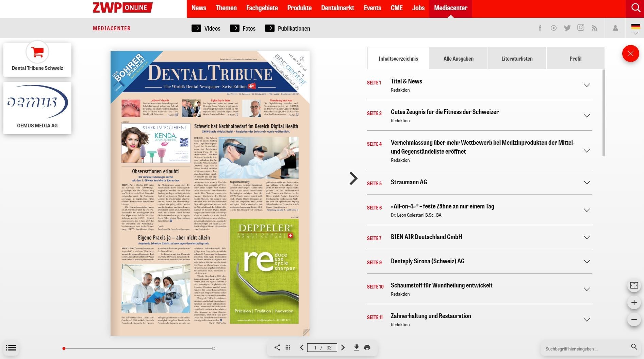Open the News menu
Screen dimensions: 644x359
199,8
